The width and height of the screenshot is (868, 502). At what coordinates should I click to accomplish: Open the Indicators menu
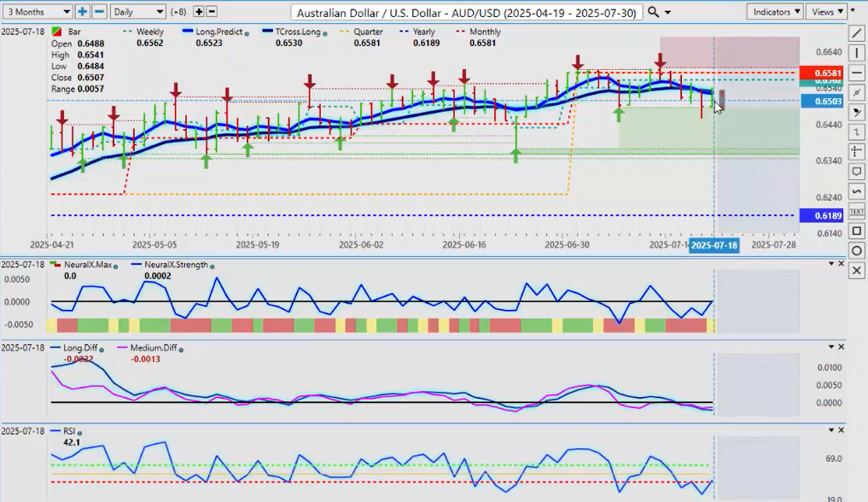pyautogui.click(x=774, y=12)
